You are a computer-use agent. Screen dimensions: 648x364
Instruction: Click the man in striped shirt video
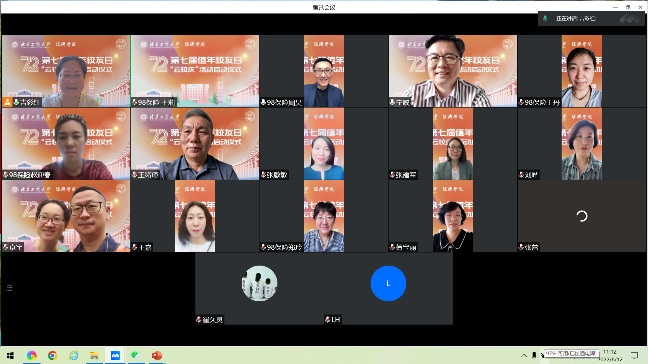click(x=453, y=71)
